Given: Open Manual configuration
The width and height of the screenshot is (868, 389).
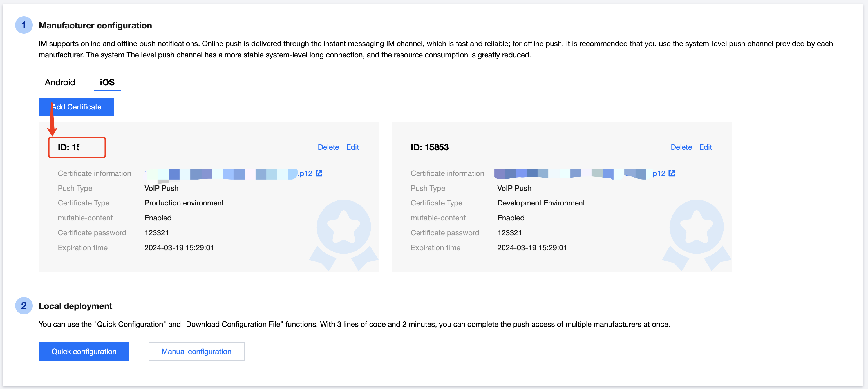Looking at the screenshot, I should (x=196, y=352).
